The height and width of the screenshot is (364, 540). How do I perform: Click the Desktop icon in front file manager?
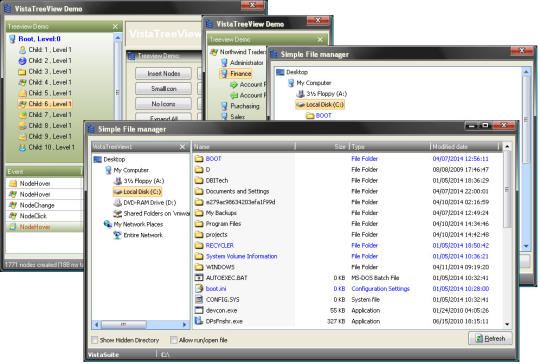(x=98, y=159)
